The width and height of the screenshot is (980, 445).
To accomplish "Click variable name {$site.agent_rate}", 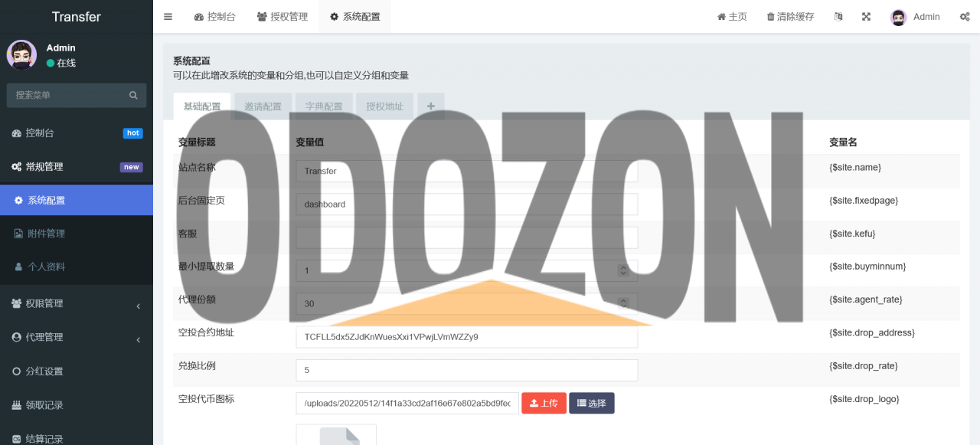I will click(866, 299).
